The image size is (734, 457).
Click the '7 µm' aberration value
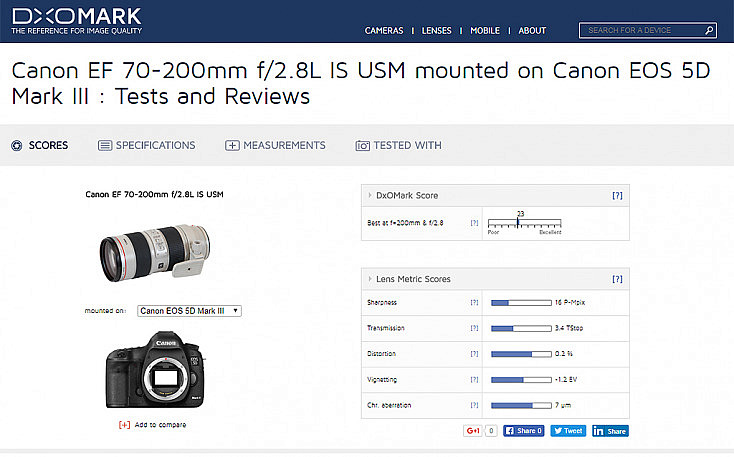(563, 405)
